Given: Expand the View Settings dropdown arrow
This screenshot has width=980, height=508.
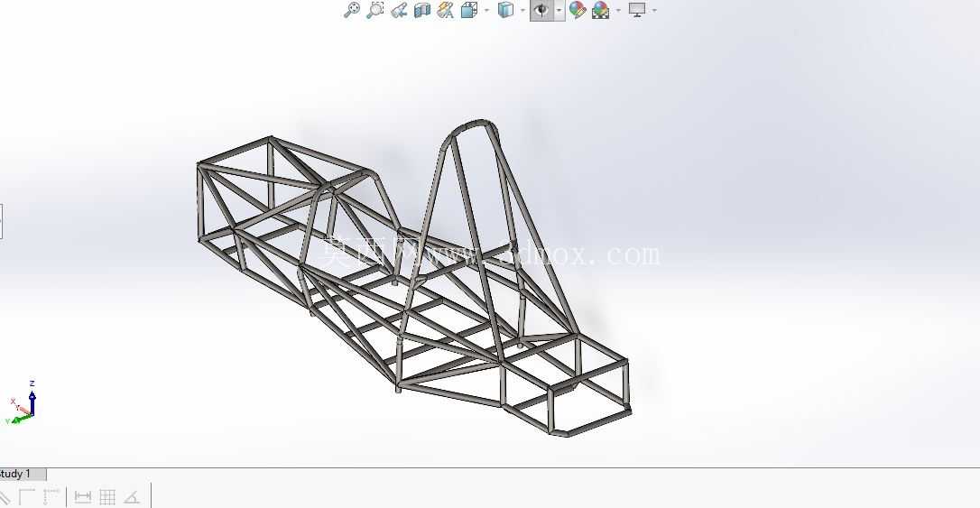Looking at the screenshot, I should coord(654,10).
